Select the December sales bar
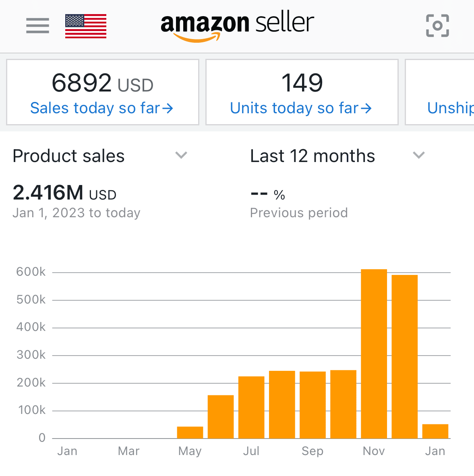 point(404,356)
